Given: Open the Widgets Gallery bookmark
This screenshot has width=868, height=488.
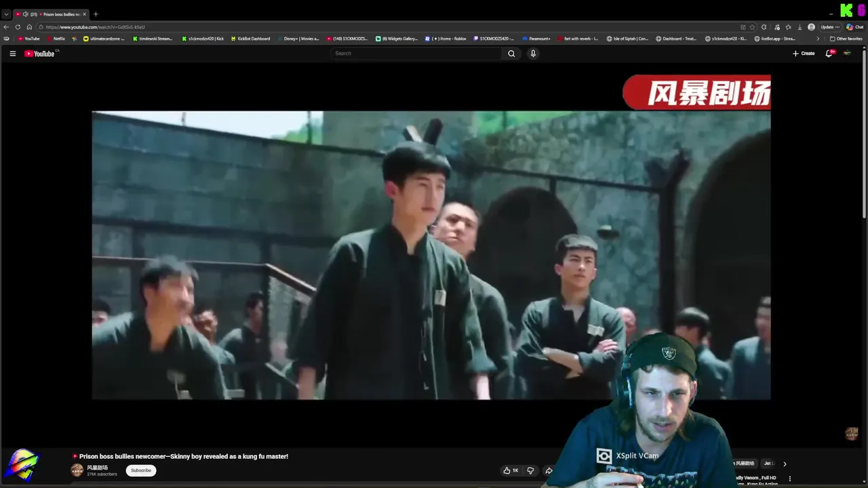Looking at the screenshot, I should [397, 39].
